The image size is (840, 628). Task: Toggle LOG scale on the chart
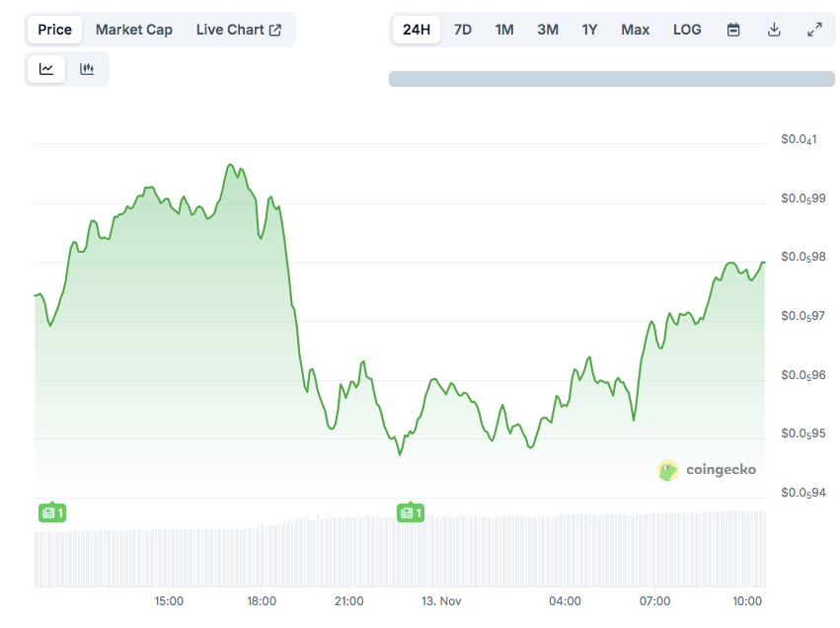[687, 30]
